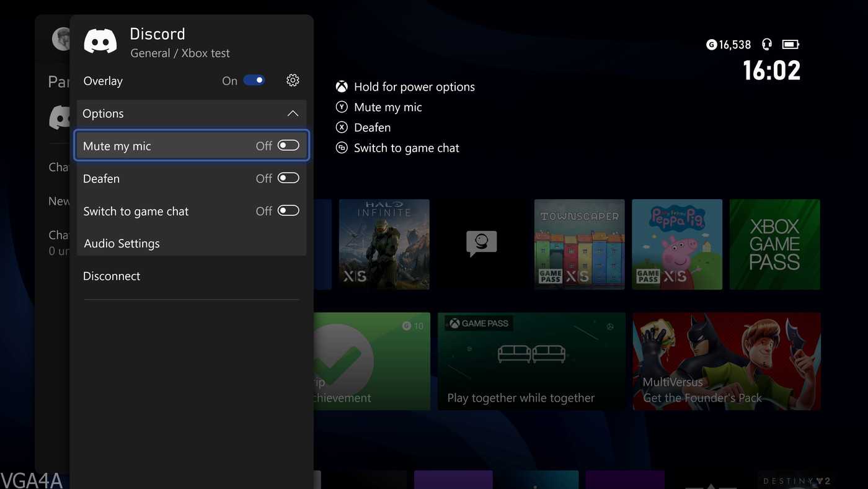This screenshot has height=489, width=868.
Task: Open MultiVersus Founder's Pack card
Action: (727, 361)
